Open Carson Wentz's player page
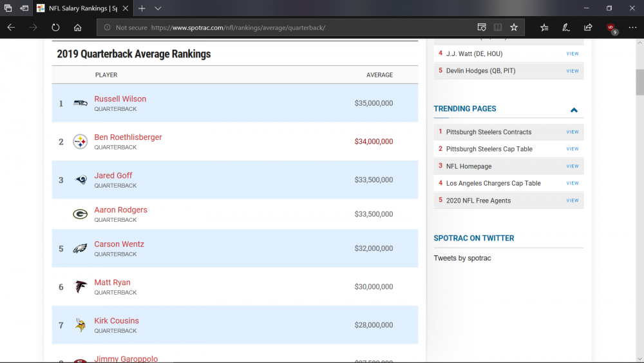This screenshot has height=363, width=644. point(118,244)
